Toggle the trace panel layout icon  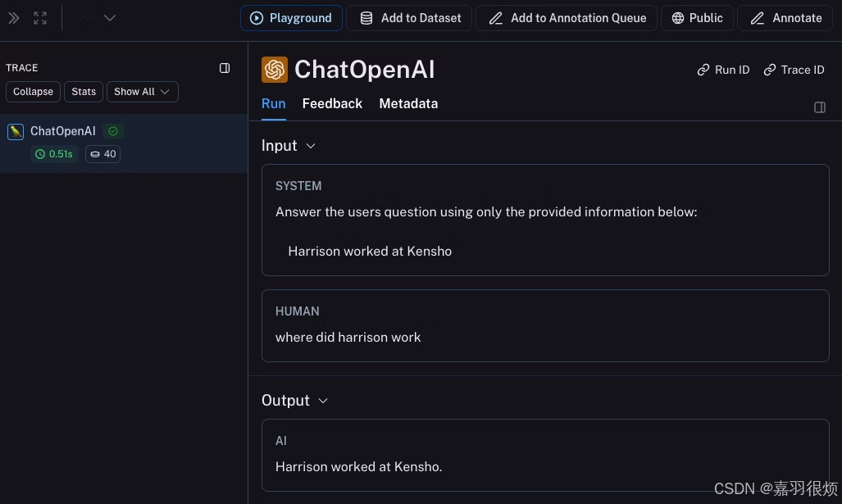(225, 68)
